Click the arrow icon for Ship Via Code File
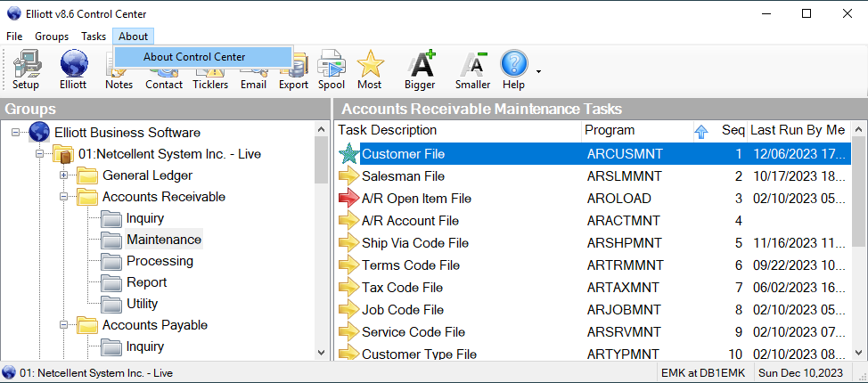Viewport: 868px width, 383px height. pyautogui.click(x=348, y=243)
